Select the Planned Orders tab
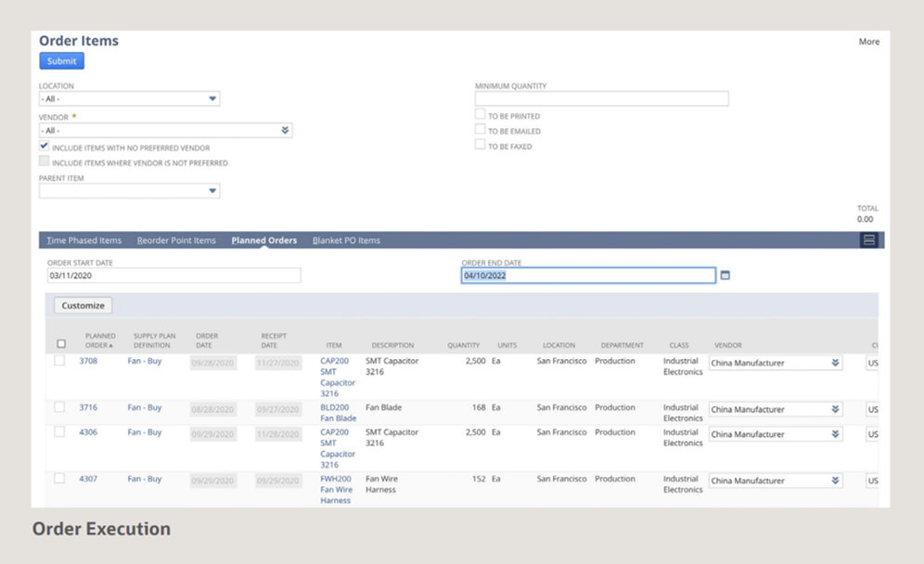The image size is (924, 564). coord(264,240)
